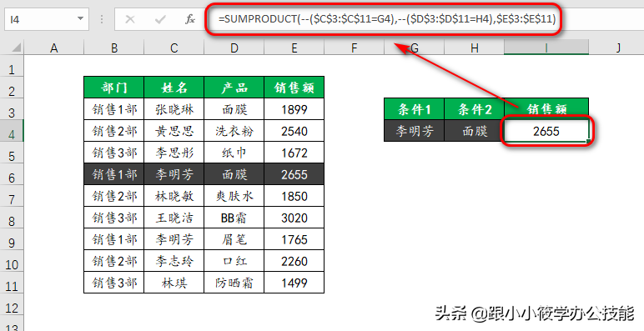Select column B header
644x331 pixels.
point(114,48)
